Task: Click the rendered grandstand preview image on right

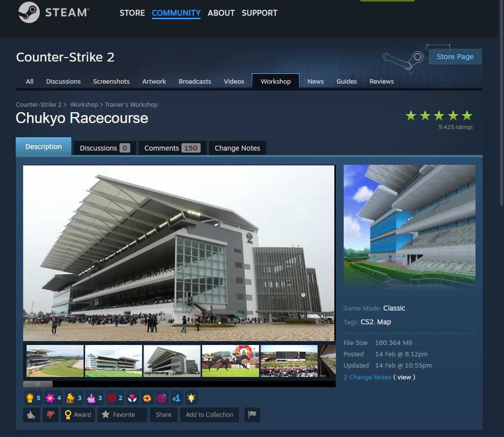Action: coord(409,227)
